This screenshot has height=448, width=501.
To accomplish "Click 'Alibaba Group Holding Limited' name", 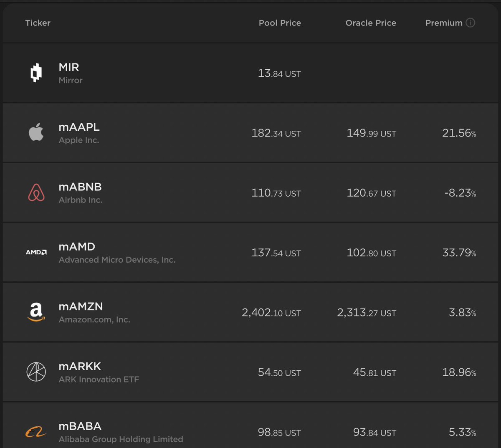I will 121,439.
